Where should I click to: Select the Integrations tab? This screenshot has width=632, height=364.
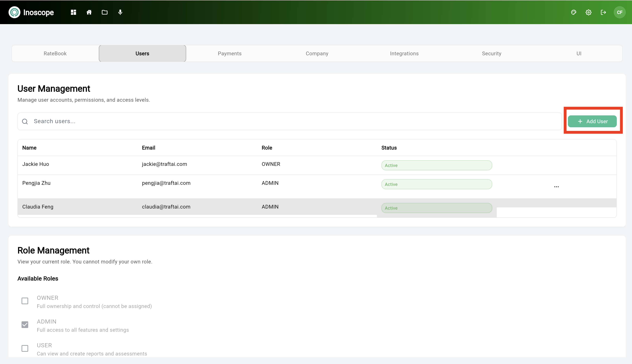pos(404,53)
